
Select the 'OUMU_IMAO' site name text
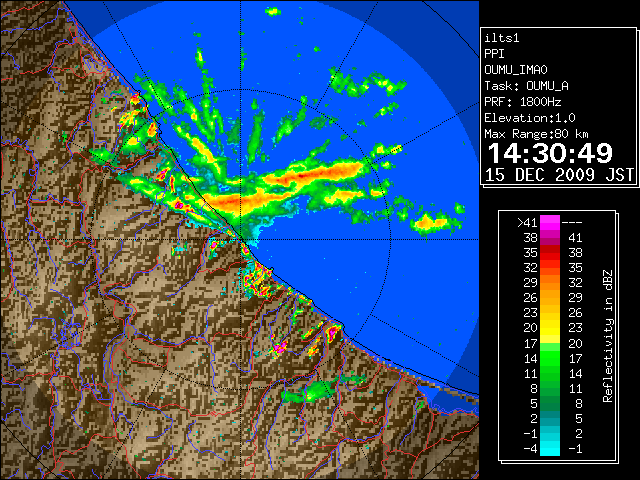pyautogui.click(x=516, y=70)
